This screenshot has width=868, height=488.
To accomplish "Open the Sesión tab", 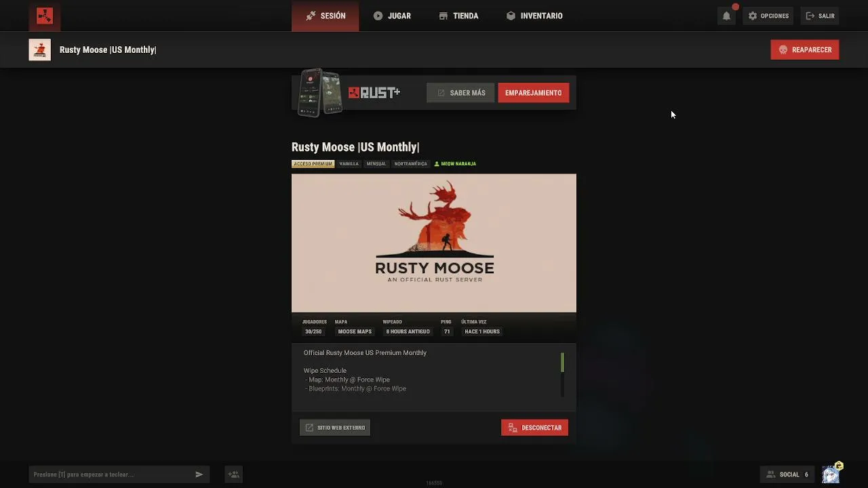I will pyautogui.click(x=325, y=16).
